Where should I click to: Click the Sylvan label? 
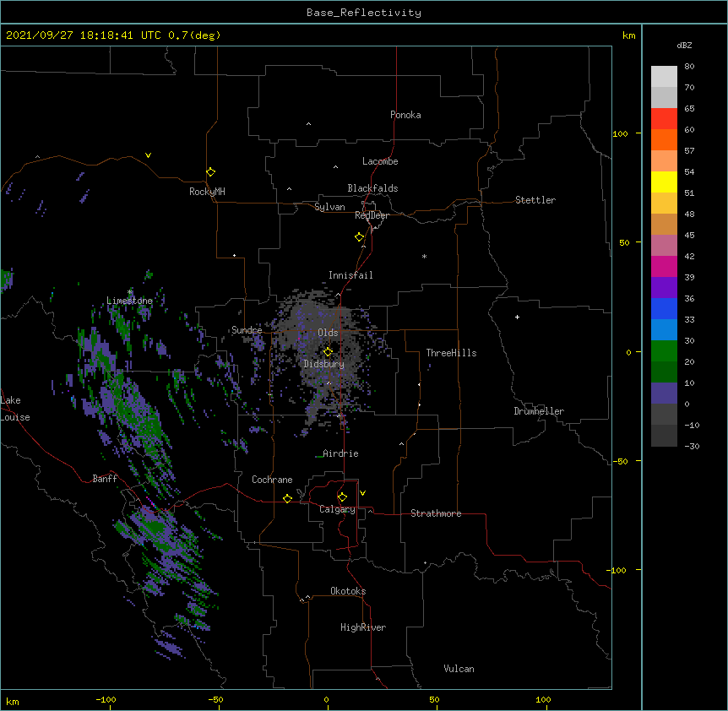329,207
